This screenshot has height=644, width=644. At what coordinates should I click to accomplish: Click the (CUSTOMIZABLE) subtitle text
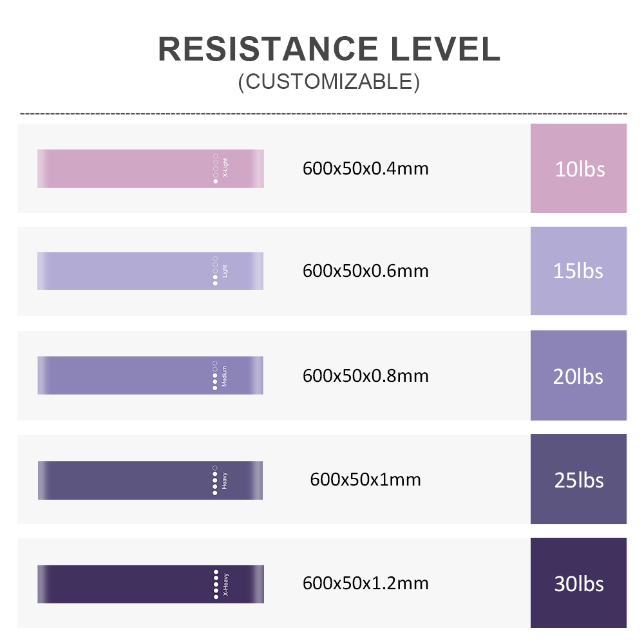(x=329, y=82)
